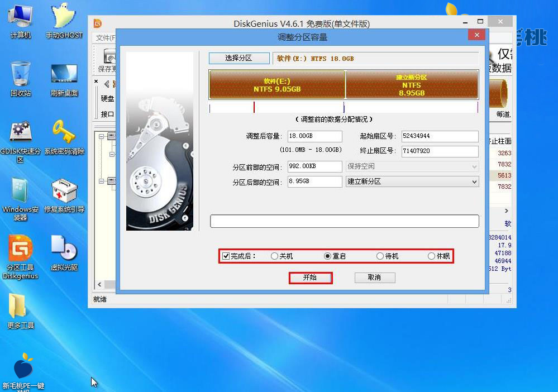Open the 建立新分区 dropdown
Viewport: 558px width, 392px height.
click(x=412, y=181)
